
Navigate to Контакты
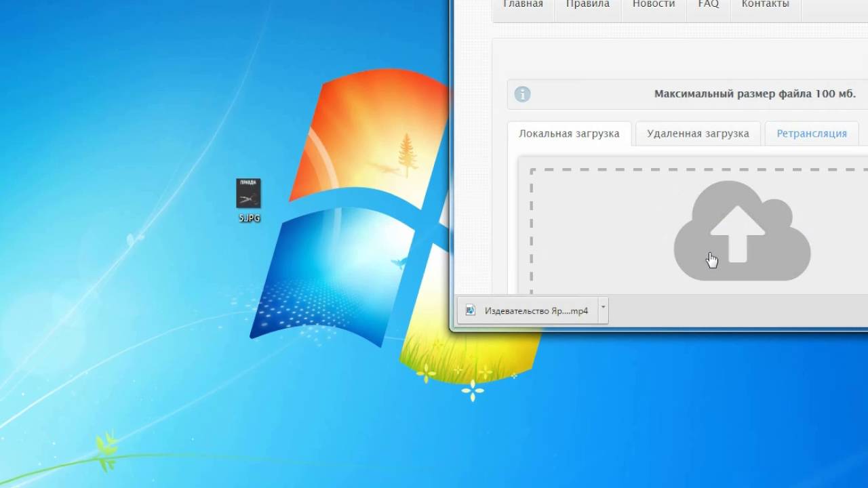765,5
